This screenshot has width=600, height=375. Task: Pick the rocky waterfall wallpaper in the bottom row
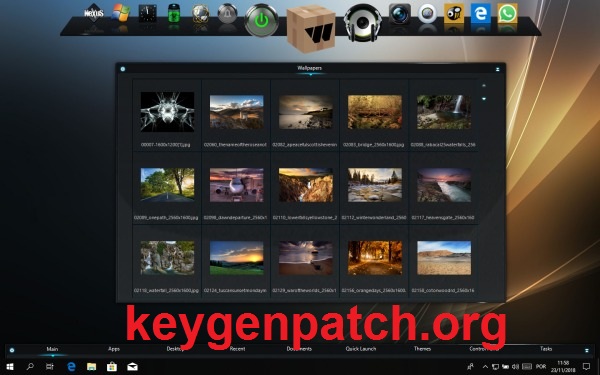167,258
